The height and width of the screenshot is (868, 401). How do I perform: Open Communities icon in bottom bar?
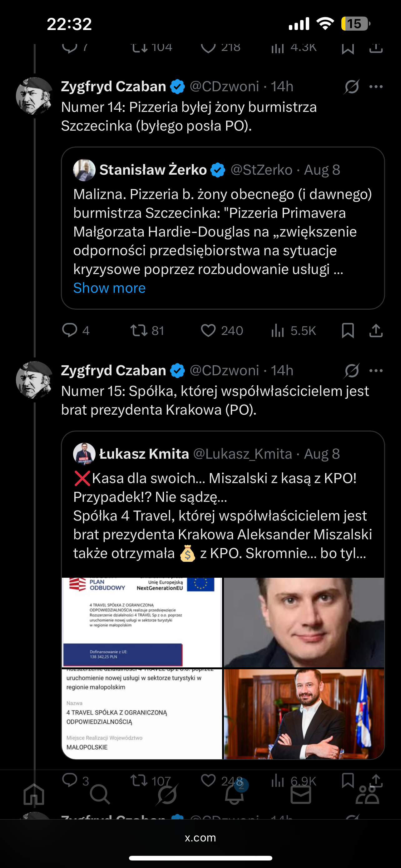click(367, 794)
